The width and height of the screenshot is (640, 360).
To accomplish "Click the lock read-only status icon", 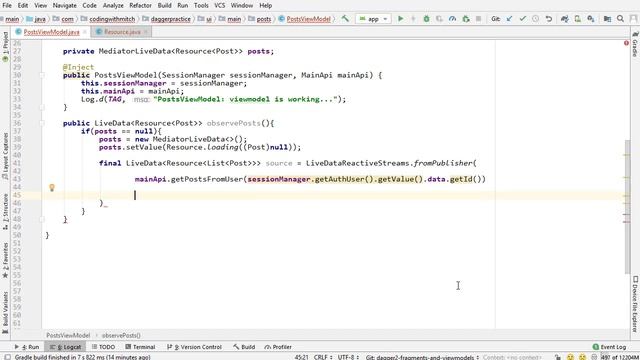I will 558,357.
